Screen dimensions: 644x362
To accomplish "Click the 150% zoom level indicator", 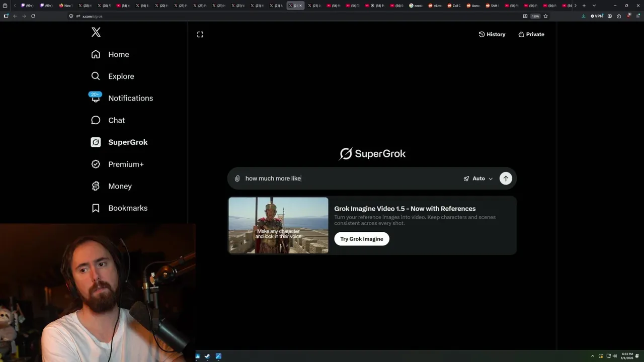I will coord(536,16).
